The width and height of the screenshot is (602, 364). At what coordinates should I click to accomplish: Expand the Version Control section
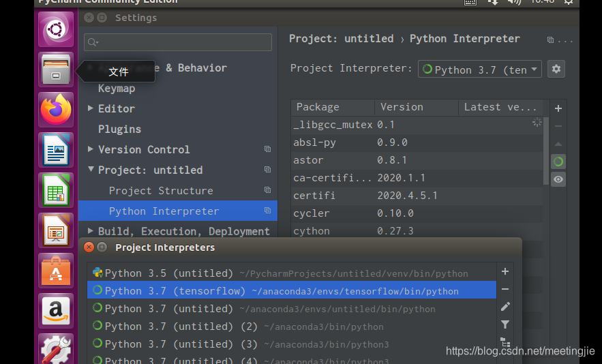(x=91, y=149)
